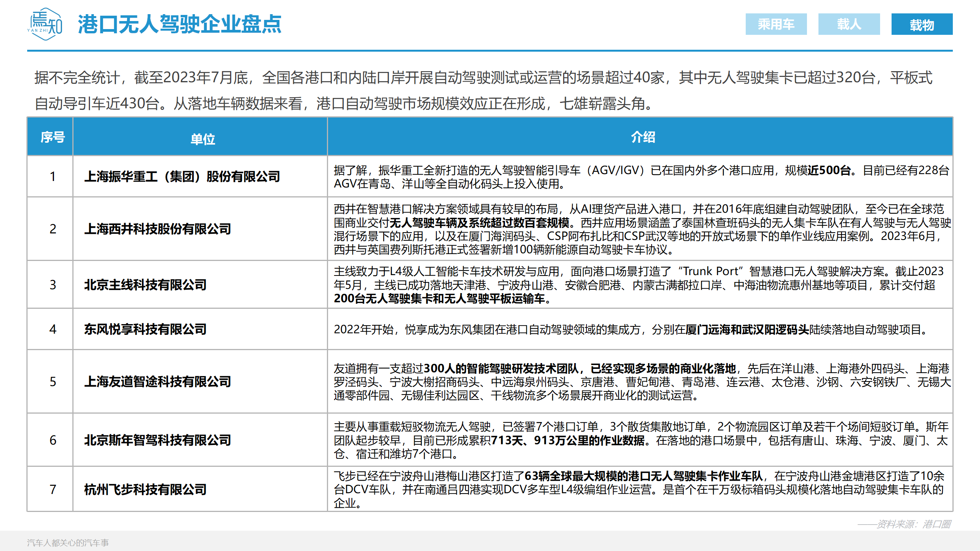Click the 序号 column header
980x551 pixels.
(50, 137)
